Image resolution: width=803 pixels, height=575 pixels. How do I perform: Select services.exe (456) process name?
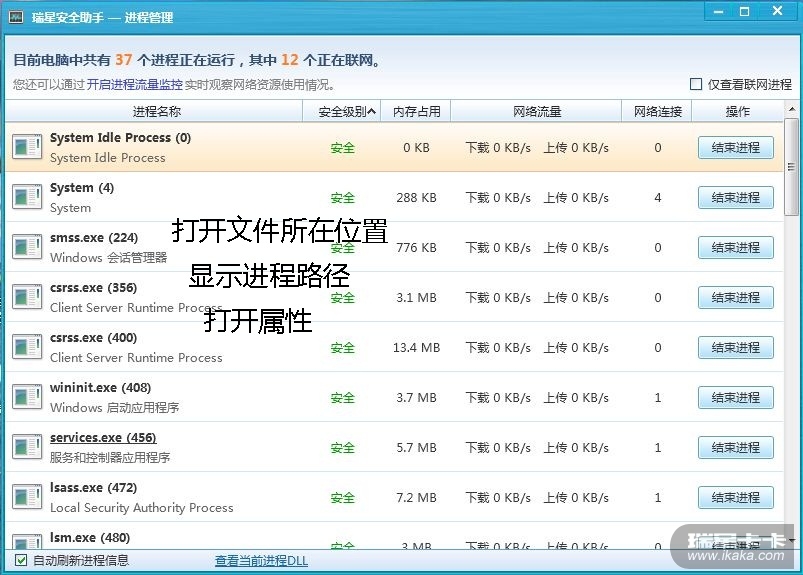[103, 438]
